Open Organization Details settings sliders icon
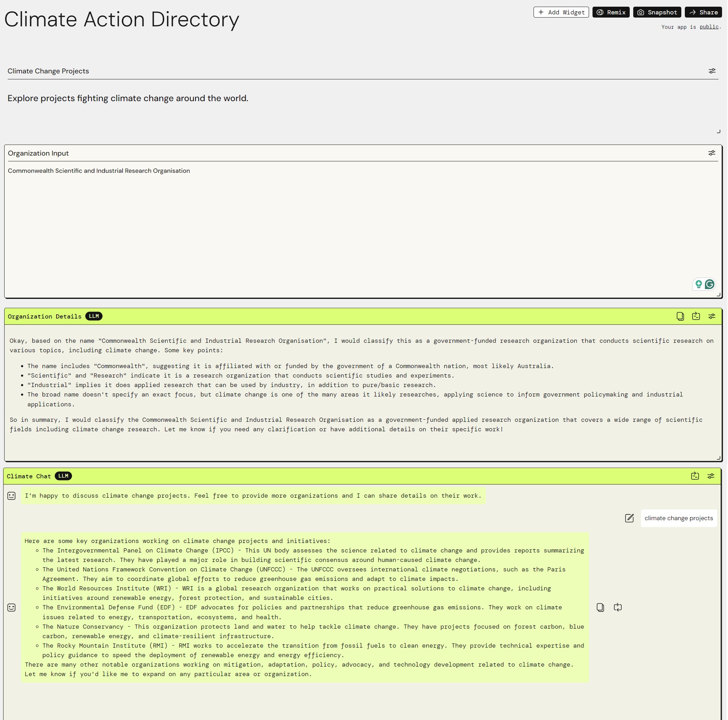This screenshot has height=720, width=728. coord(712,316)
